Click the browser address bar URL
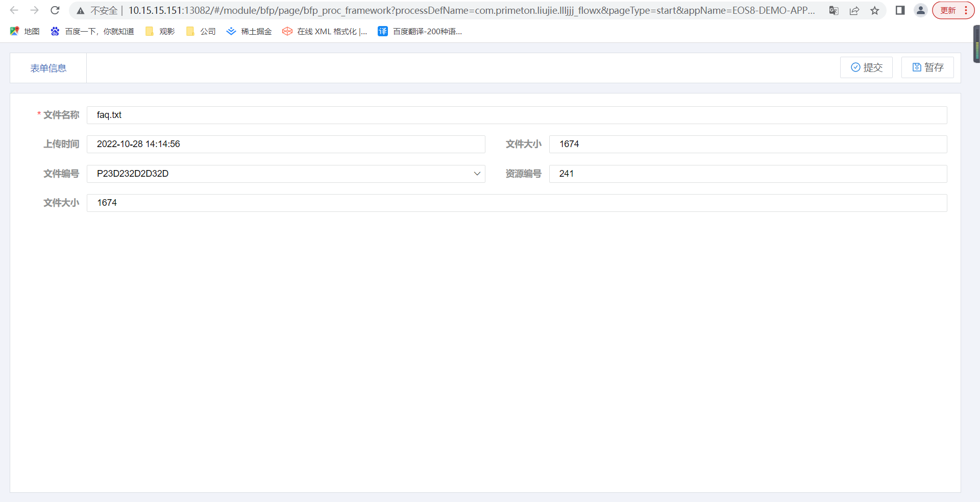The width and height of the screenshot is (980, 502). tap(471, 10)
